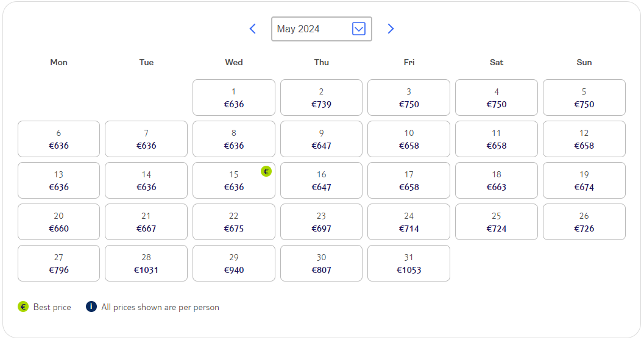The height and width of the screenshot is (340, 644).
Task: Pick May 29 with €940 fare
Action: click(x=234, y=264)
